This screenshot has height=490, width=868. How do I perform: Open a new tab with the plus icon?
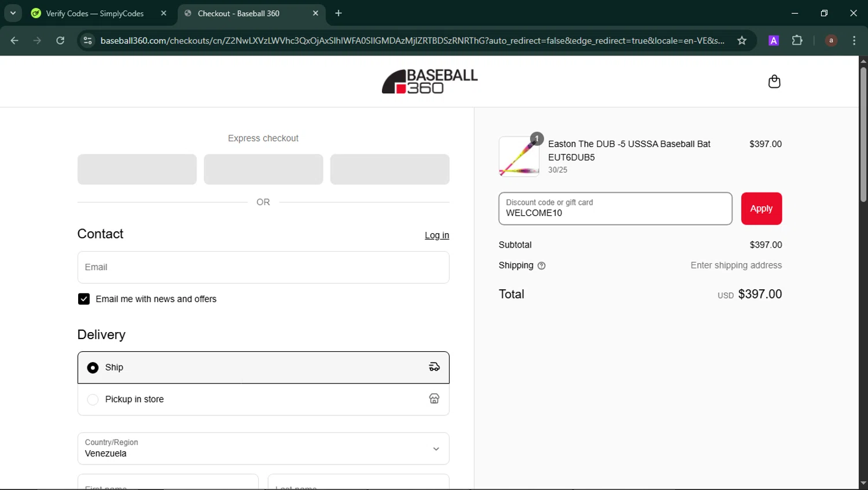click(x=339, y=13)
